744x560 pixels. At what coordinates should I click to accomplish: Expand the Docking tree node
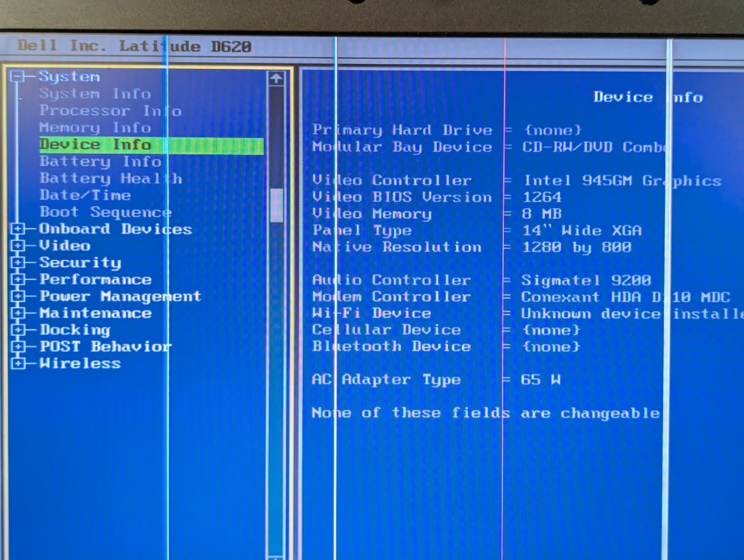(x=18, y=329)
